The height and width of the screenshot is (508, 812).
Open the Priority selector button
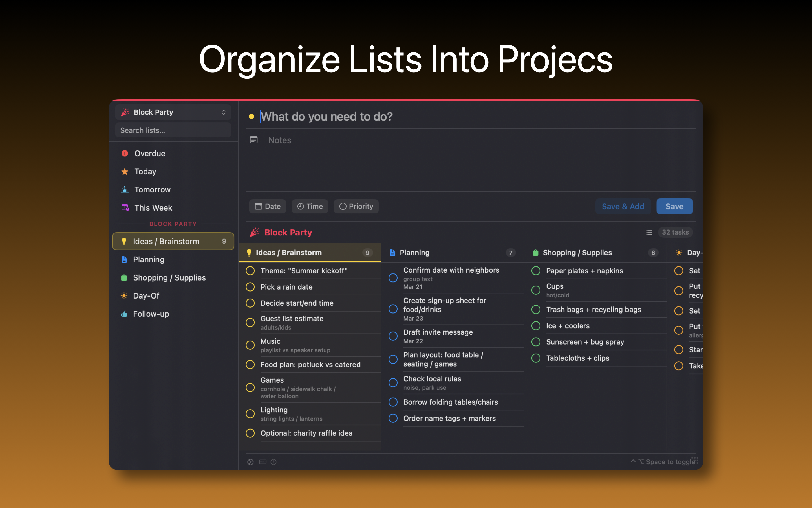356,206
